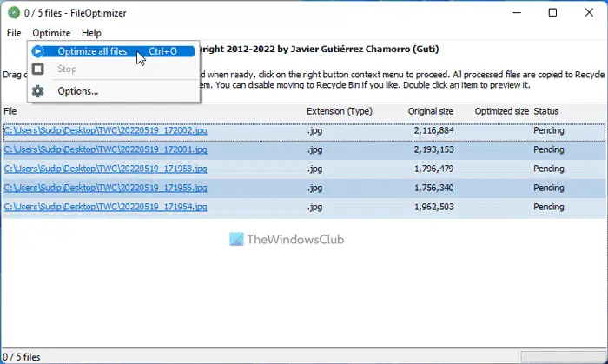This screenshot has width=608, height=364.
Task: Click the FileOptimizer app icon in title bar
Action: coord(14,13)
